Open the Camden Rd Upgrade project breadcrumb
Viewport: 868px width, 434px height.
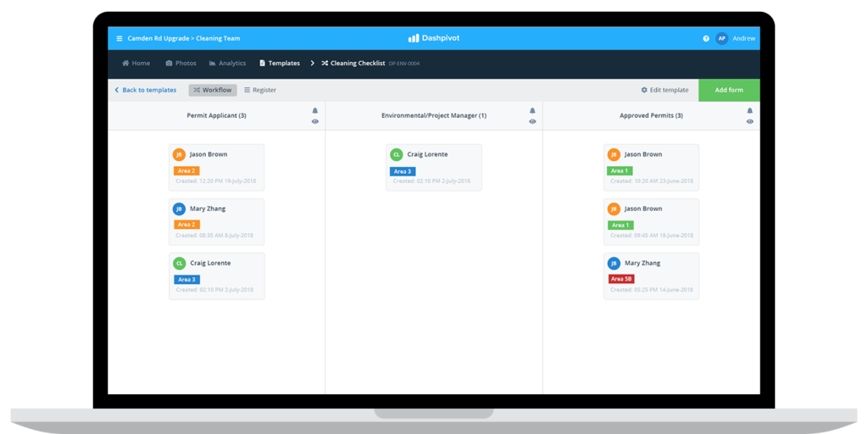coord(157,38)
